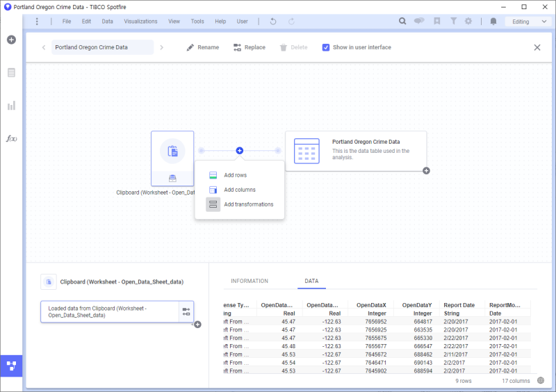Go to previous data table using left chevron
The image size is (556, 392).
click(43, 47)
